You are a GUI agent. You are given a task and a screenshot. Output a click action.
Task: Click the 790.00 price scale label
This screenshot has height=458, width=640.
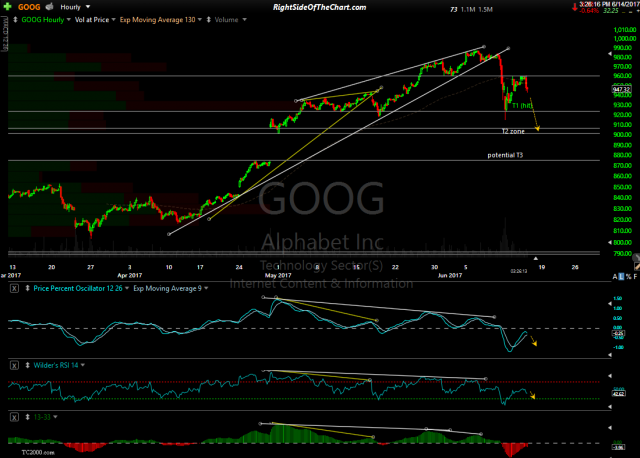(624, 253)
